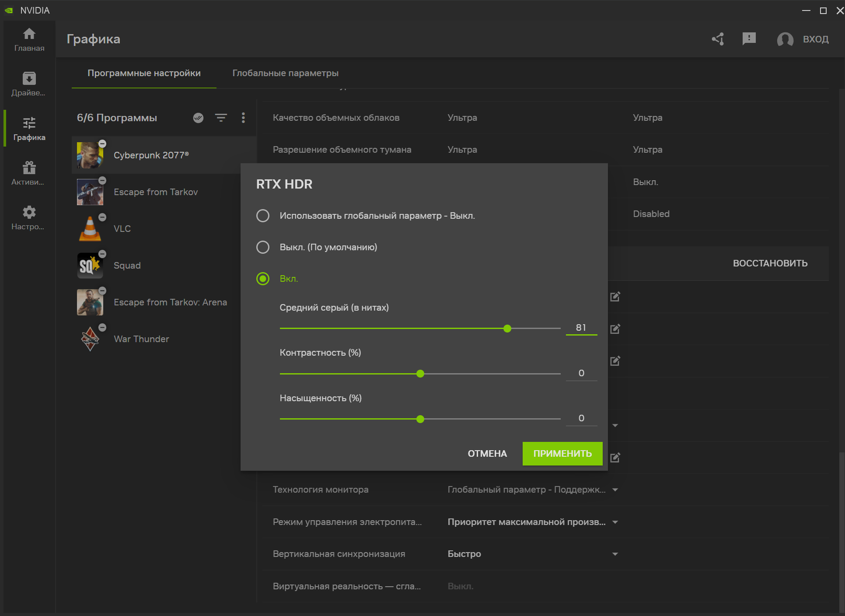
Task: Click the feedback exclamation icon
Action: tap(749, 39)
